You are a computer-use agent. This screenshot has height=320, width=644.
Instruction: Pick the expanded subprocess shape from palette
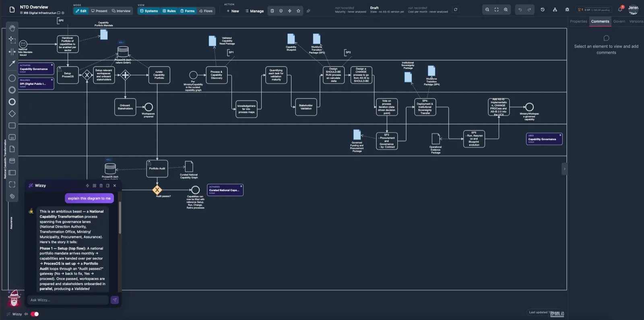point(12,137)
